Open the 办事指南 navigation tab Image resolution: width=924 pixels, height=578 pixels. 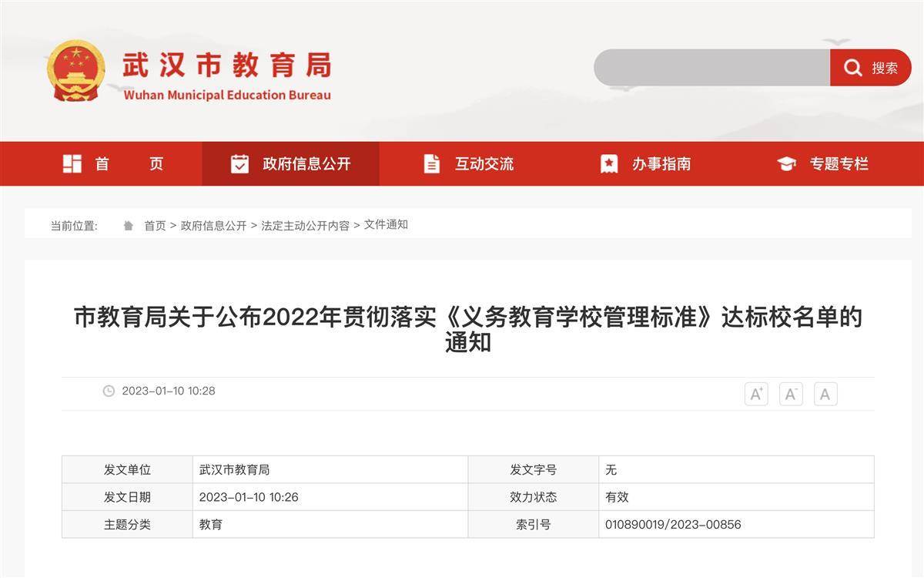(x=661, y=163)
